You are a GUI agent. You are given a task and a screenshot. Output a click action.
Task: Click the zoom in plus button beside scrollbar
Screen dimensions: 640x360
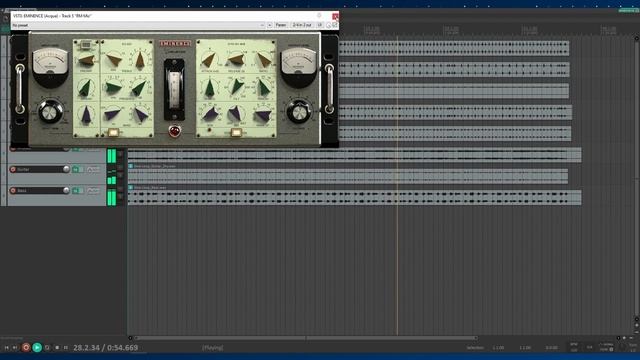[x=624, y=338]
